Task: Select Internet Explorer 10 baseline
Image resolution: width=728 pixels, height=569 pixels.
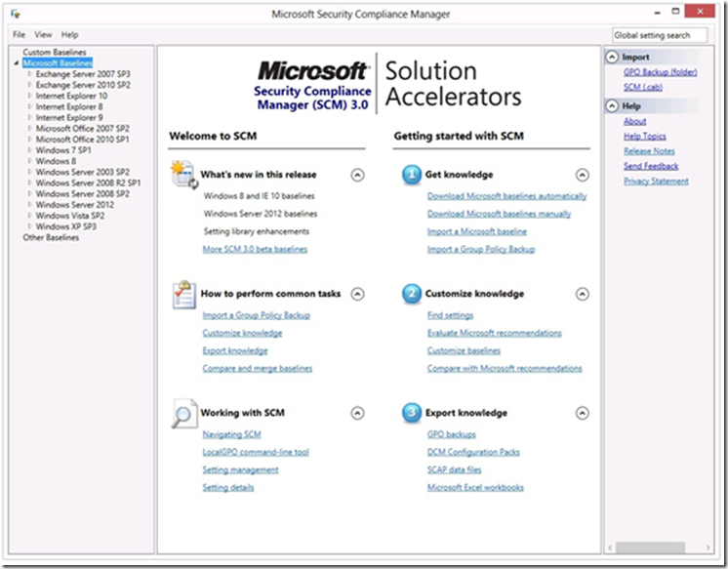Action: coord(71,96)
